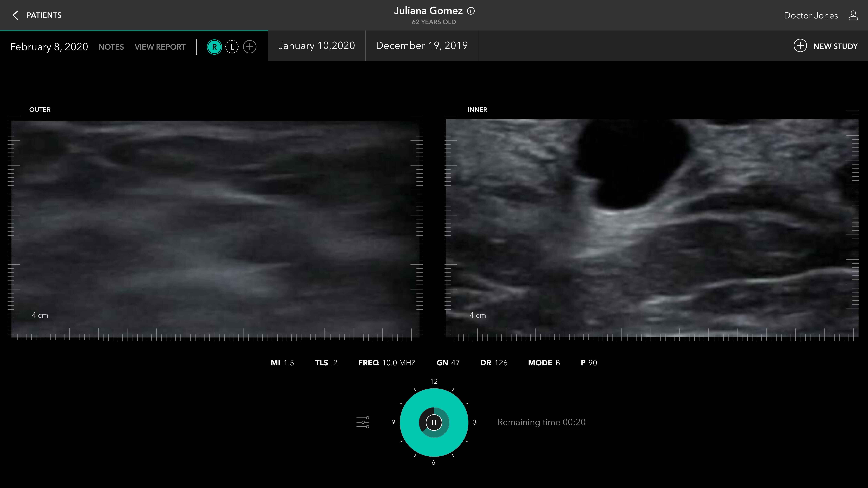Image resolution: width=868 pixels, height=488 pixels.
Task: Pause the scan with center pause button
Action: 434,422
